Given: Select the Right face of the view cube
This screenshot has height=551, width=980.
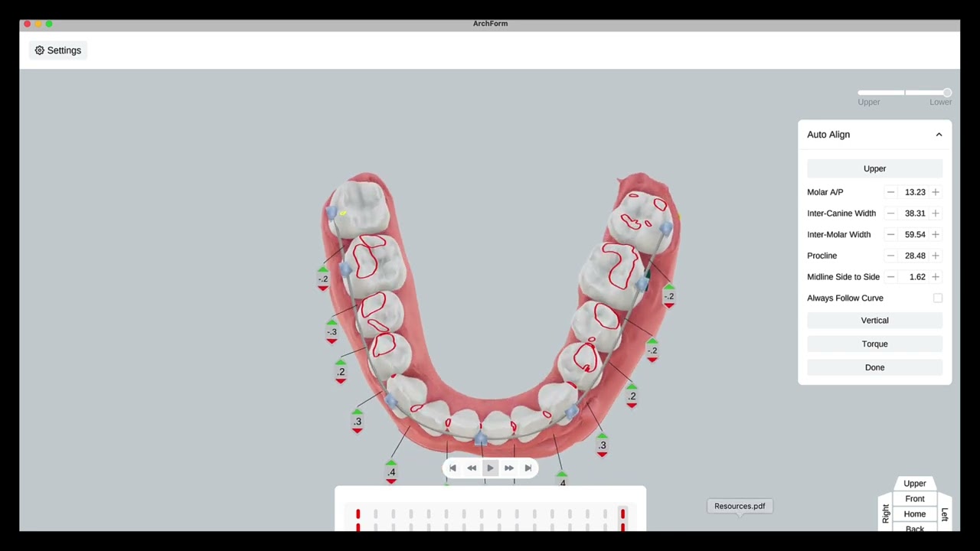Looking at the screenshot, I should click(x=886, y=514).
